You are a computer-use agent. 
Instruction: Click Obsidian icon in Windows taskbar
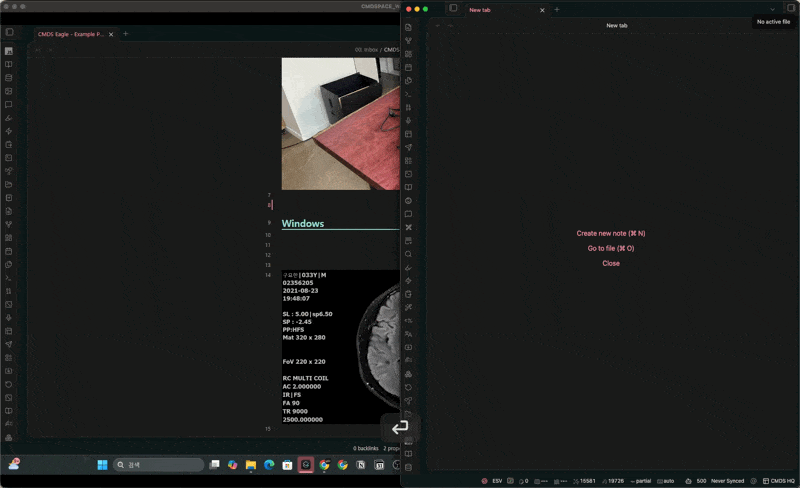pyautogui.click(x=306, y=465)
